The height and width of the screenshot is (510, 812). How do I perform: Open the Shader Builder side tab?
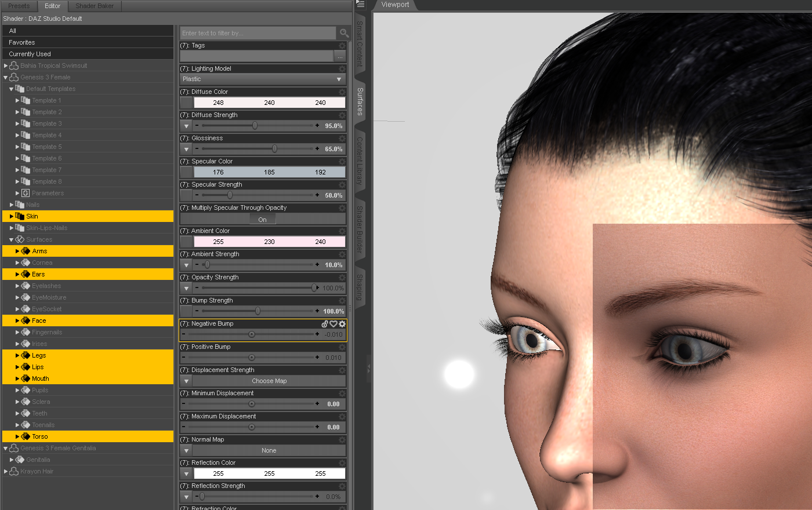[360, 230]
